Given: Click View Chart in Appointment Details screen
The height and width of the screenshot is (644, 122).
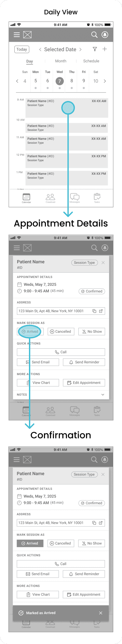Looking at the screenshot, I should coord(38,383).
